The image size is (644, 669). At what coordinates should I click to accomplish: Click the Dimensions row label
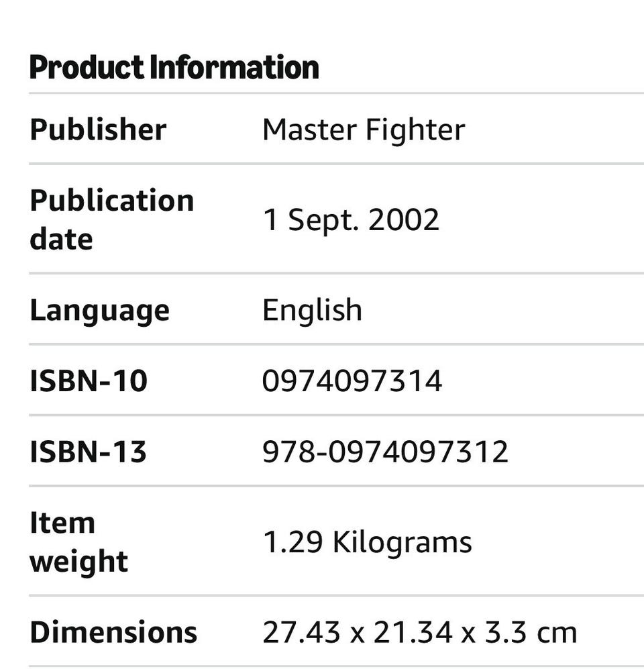point(113,633)
